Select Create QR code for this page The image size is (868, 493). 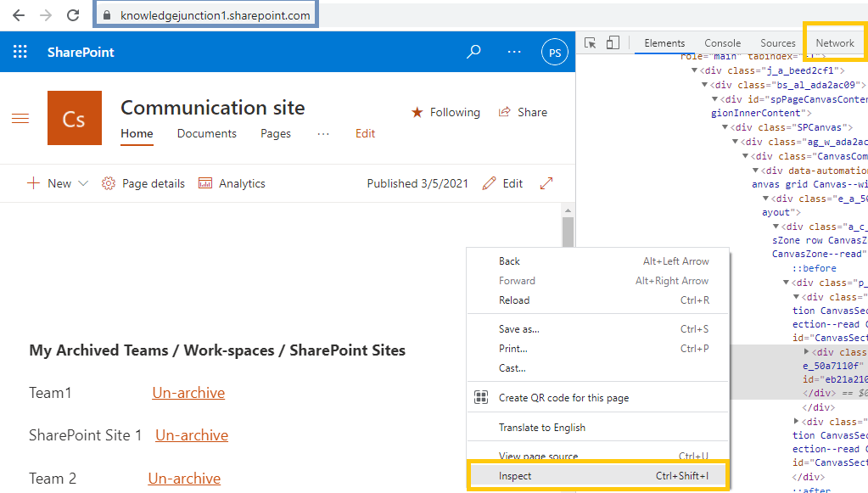coord(598,398)
